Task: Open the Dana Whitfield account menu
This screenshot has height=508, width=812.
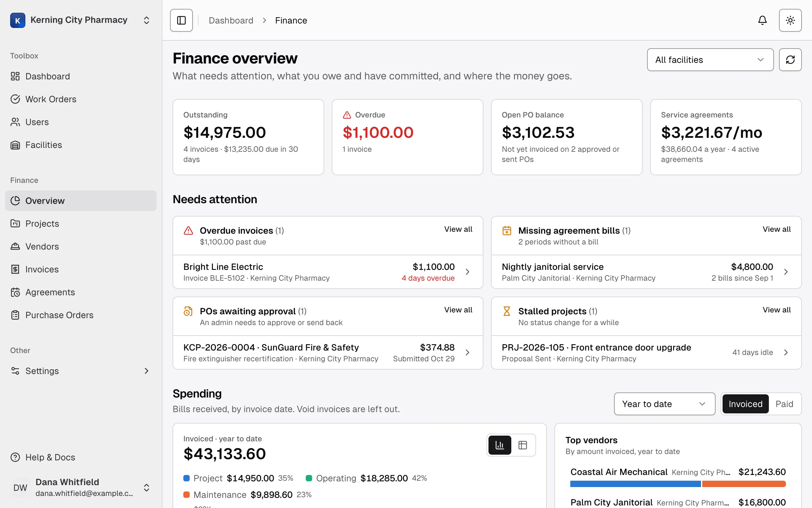Action: click(81, 487)
